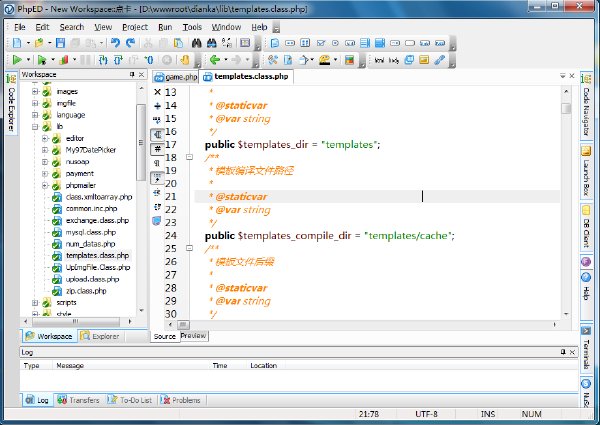Open the Back arrow history dropdown

click(226, 60)
